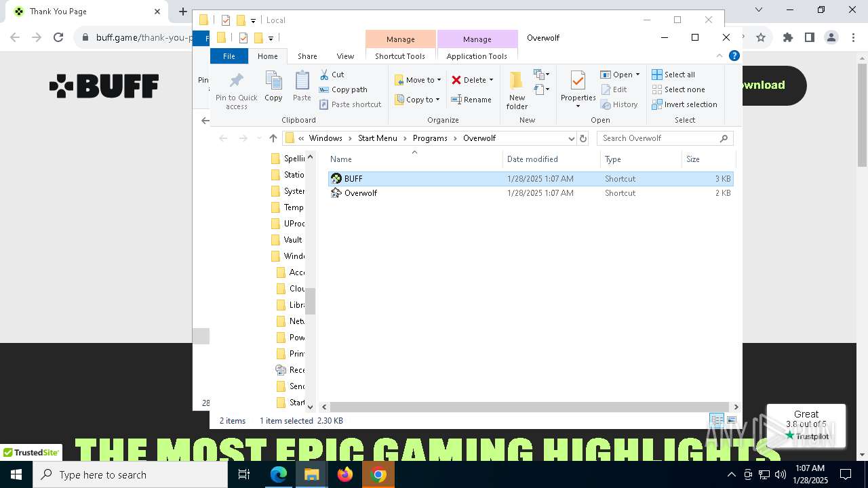Open Microsoft Edge from taskbar
This screenshot has width=868, height=488.
(279, 474)
